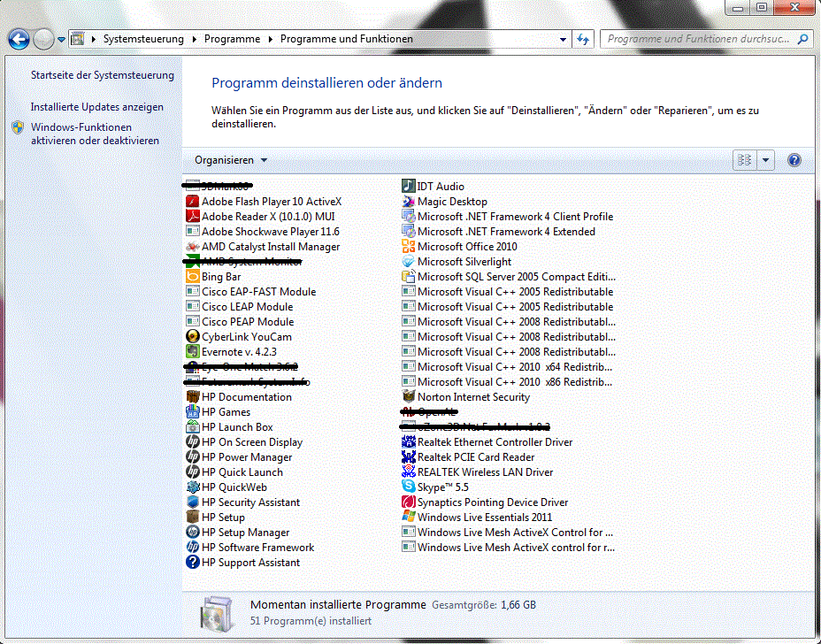This screenshot has width=821, height=644.
Task: Select Microsoft SQL Server 2005 Compact entry
Action: coord(509,277)
